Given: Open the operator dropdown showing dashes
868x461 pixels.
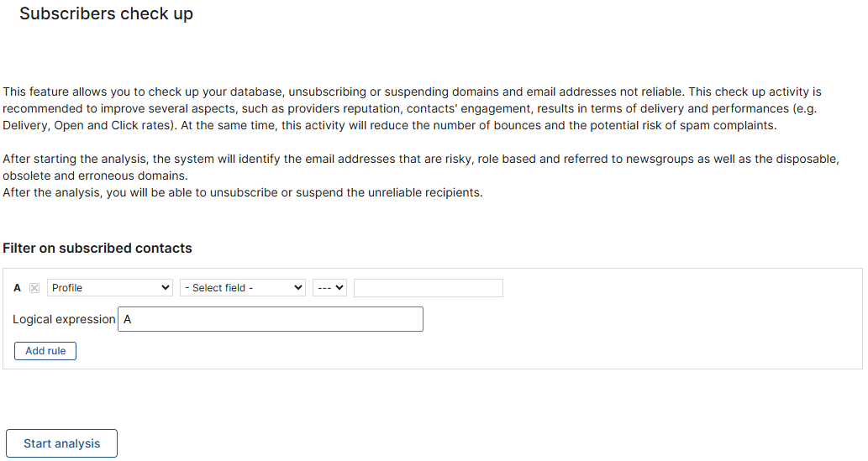Looking at the screenshot, I should pos(329,288).
